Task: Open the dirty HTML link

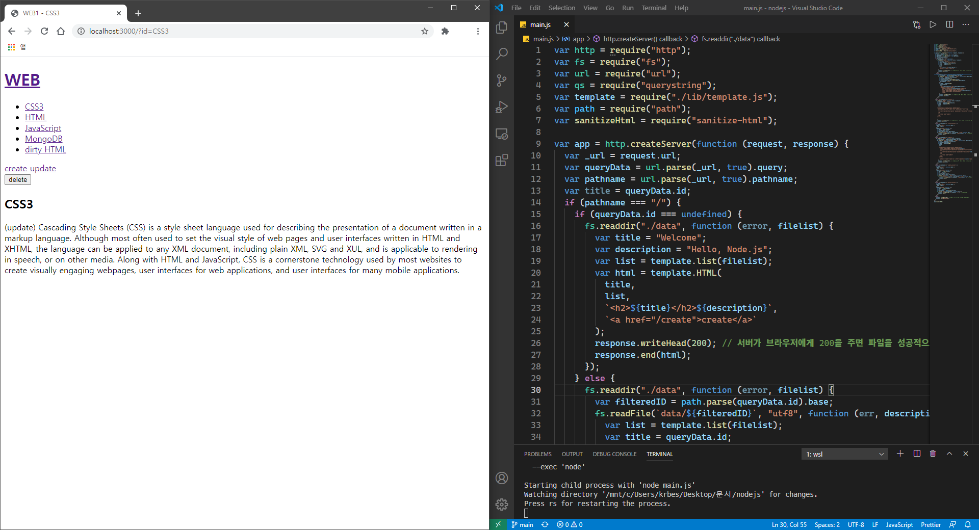Action: click(45, 149)
